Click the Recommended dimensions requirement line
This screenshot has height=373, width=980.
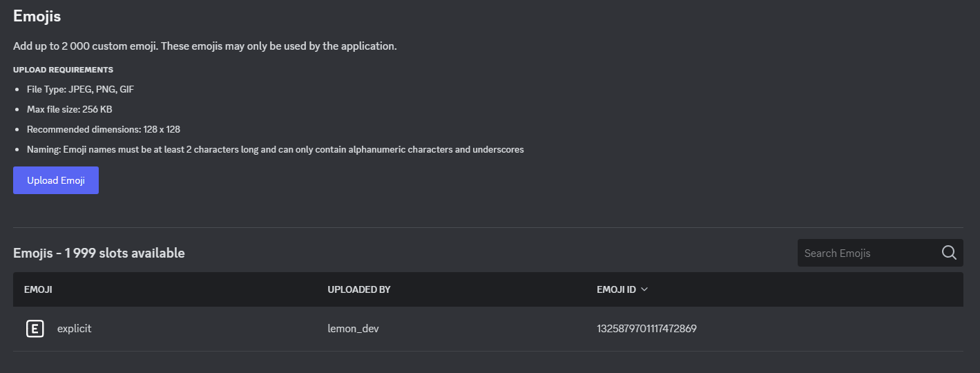[x=104, y=129]
